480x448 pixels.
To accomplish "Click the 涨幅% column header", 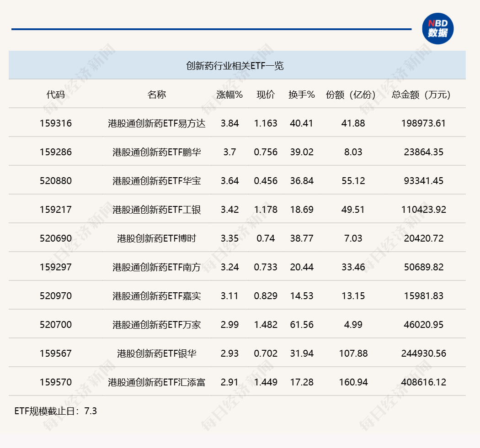I will pos(229,95).
